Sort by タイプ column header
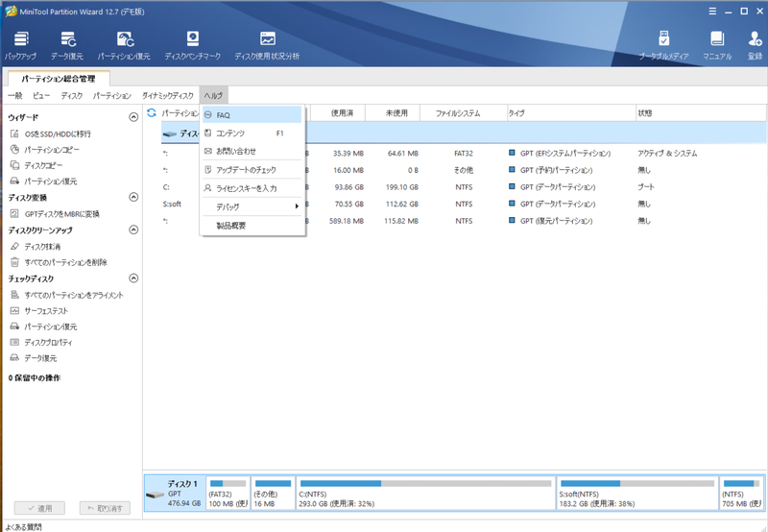 click(x=571, y=113)
